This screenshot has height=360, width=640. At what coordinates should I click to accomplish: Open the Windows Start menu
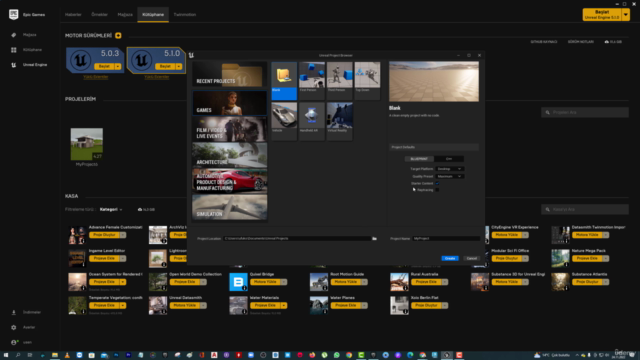click(6, 355)
